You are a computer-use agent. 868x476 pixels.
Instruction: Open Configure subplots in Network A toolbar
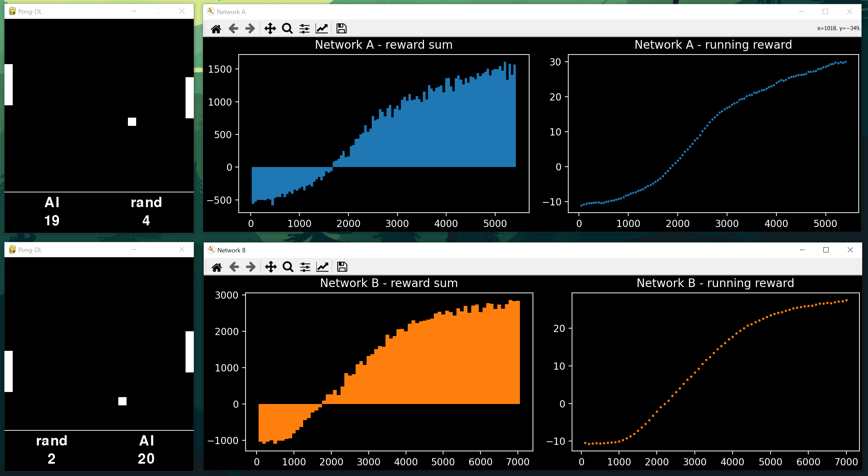coord(305,28)
